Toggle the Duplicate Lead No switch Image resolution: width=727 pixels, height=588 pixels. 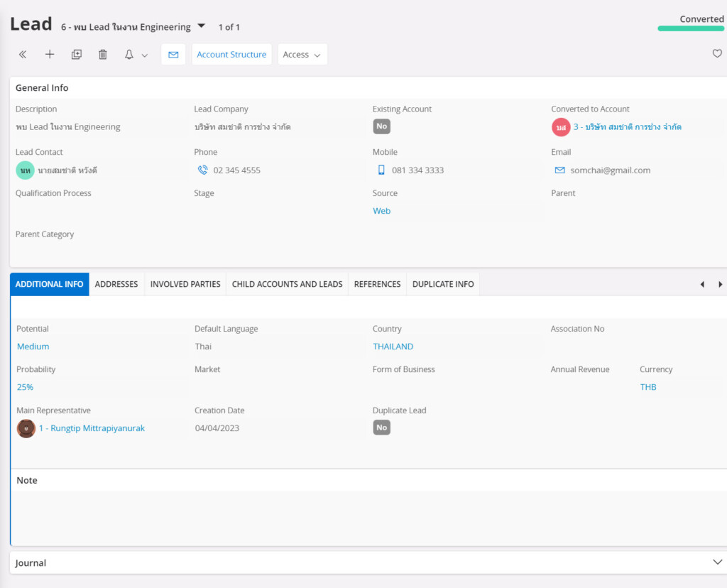point(382,428)
